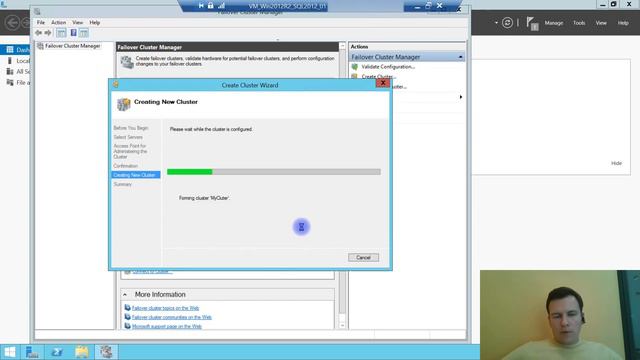Open File Explorer from the taskbar
640x360 pixels.
pyautogui.click(x=82, y=352)
